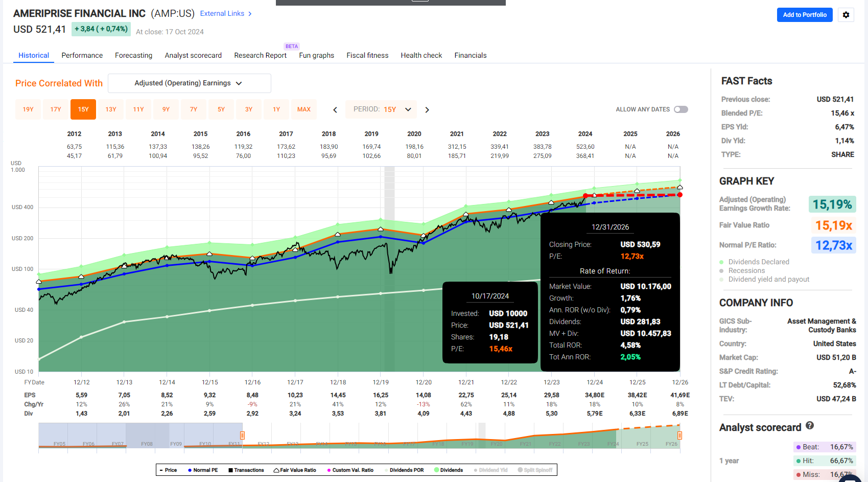Click the External Links arrow icon

250,14
